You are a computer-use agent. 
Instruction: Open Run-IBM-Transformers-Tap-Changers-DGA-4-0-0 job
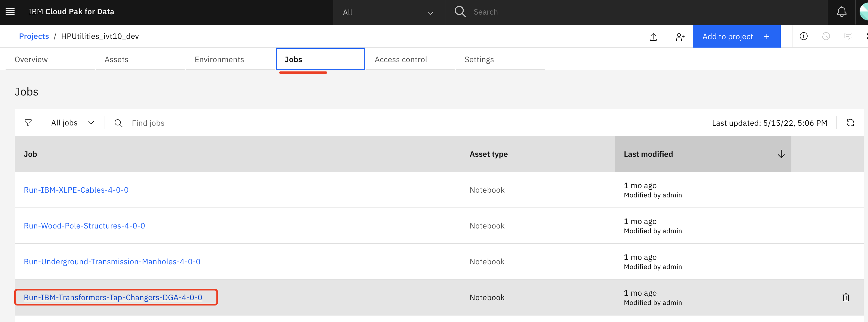[x=113, y=297]
